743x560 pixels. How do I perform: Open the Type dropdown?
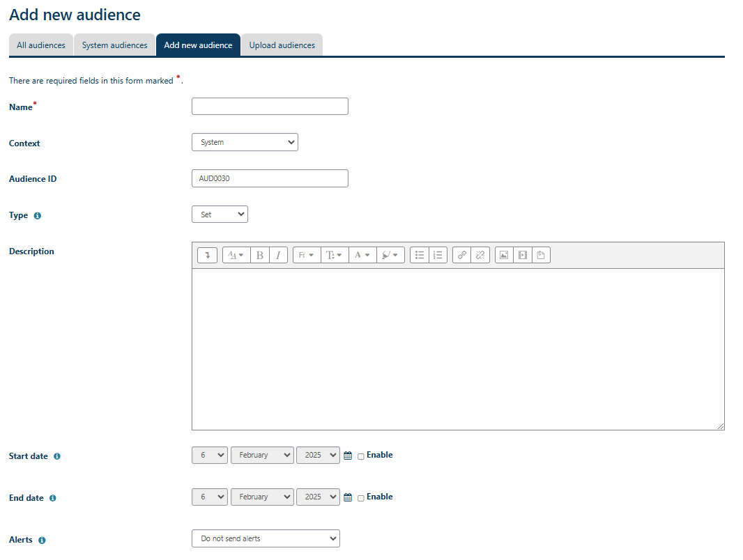coord(220,214)
